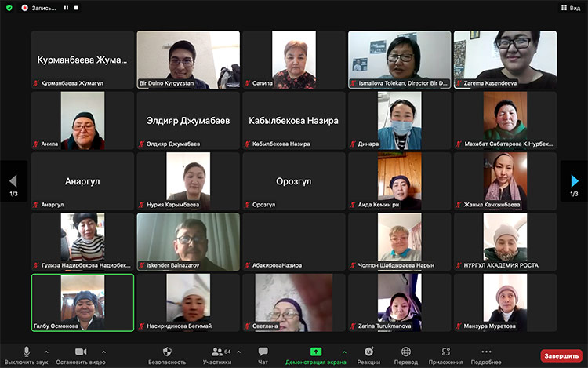The width and height of the screenshot is (588, 368).
Task: Stop camera using Остановить видео
Action: click(80, 355)
